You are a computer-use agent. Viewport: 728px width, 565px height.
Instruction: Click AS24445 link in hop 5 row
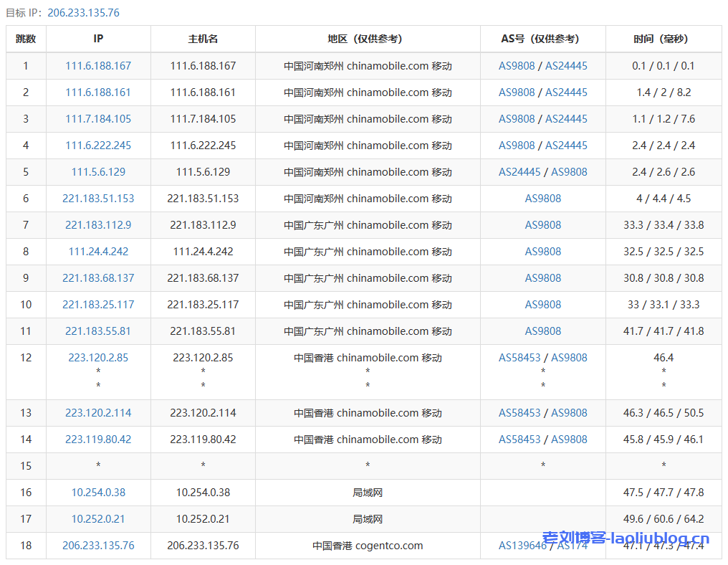pyautogui.click(x=519, y=172)
